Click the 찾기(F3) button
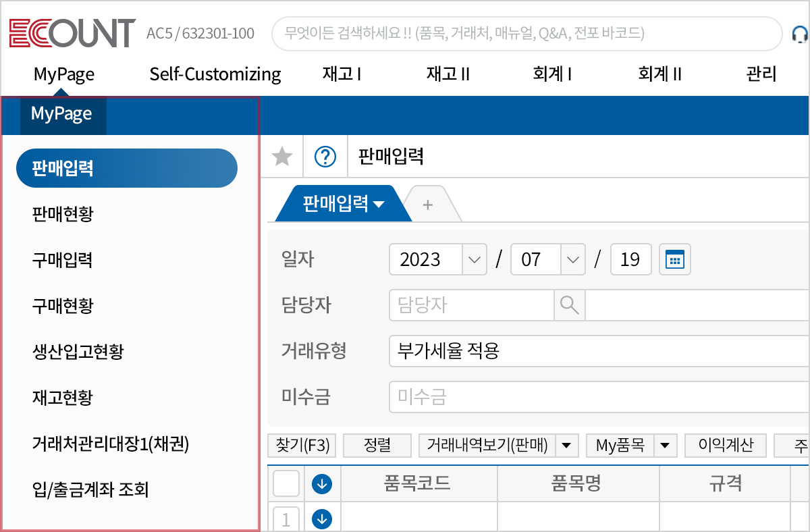 point(302,446)
